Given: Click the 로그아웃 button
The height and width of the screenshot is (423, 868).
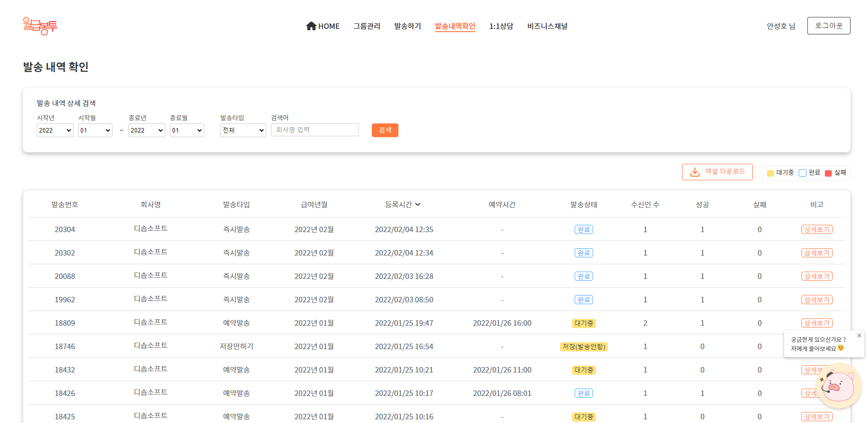Looking at the screenshot, I should pyautogui.click(x=829, y=26).
